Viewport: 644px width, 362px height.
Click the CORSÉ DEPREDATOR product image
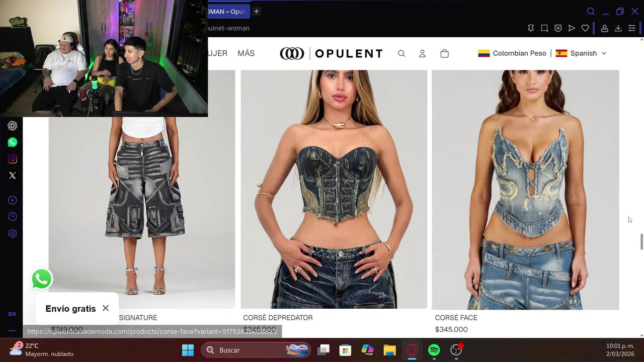pos(334,189)
